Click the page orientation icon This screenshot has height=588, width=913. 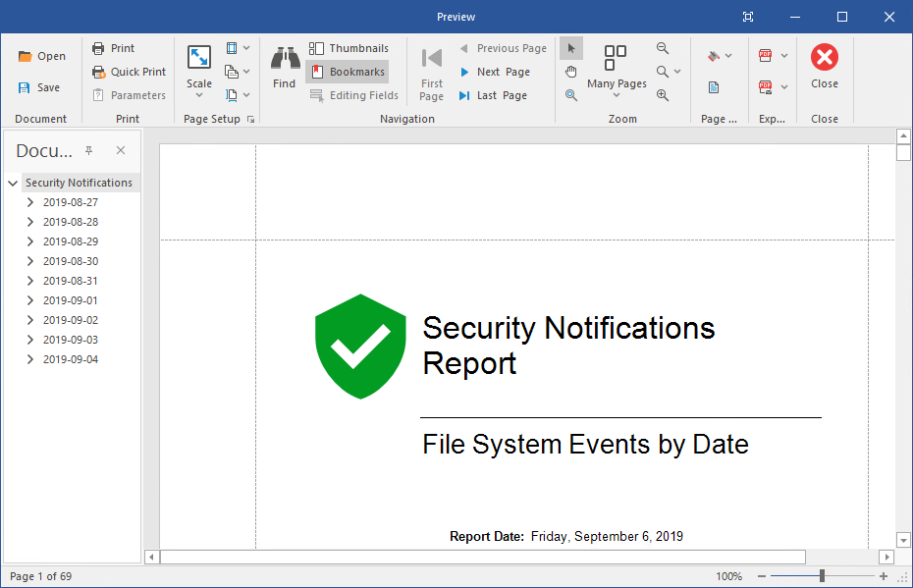tap(232, 72)
